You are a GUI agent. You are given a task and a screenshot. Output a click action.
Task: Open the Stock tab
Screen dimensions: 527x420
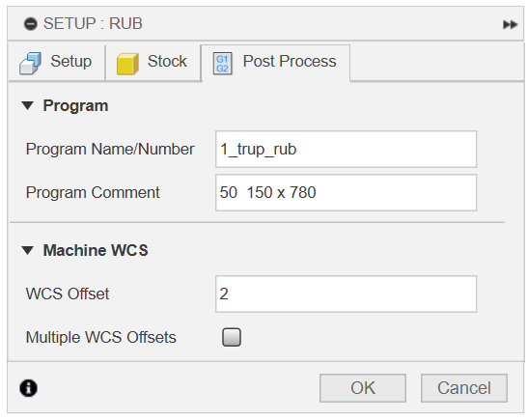pos(153,63)
